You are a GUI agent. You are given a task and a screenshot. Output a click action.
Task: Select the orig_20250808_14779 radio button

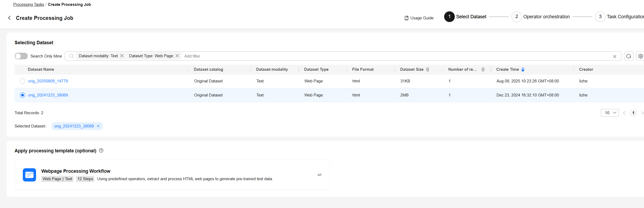23,81
